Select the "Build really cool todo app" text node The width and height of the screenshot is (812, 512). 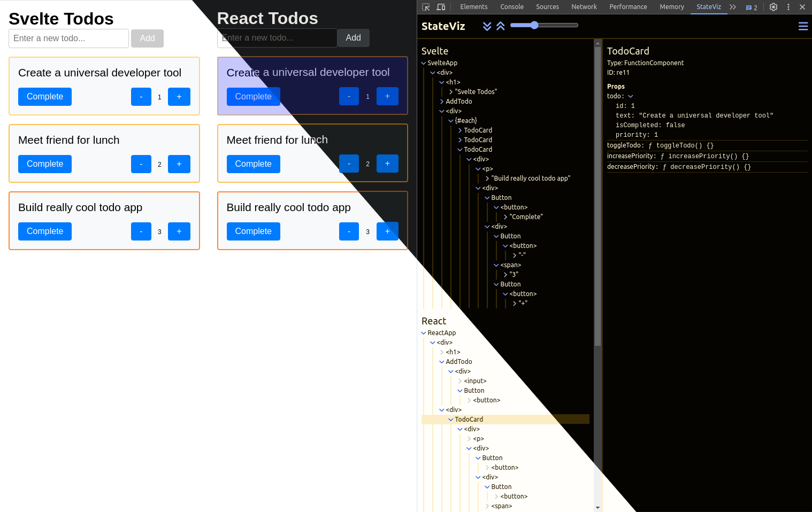531,179
